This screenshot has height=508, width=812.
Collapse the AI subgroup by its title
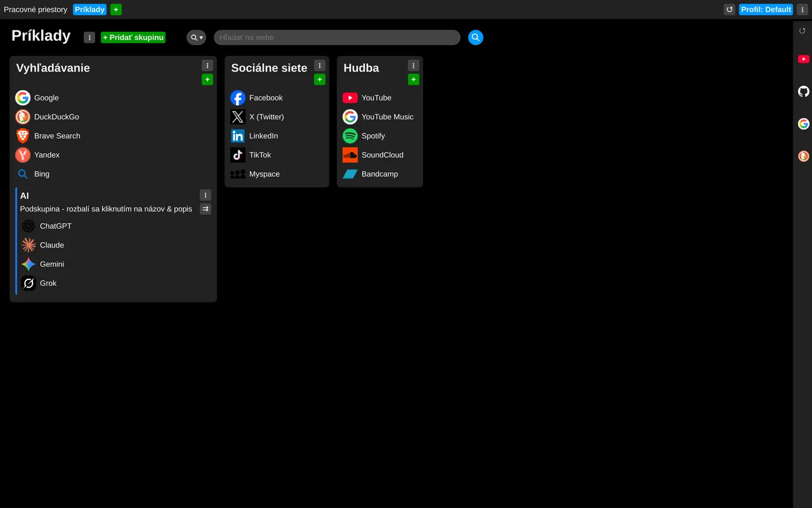[x=24, y=196]
